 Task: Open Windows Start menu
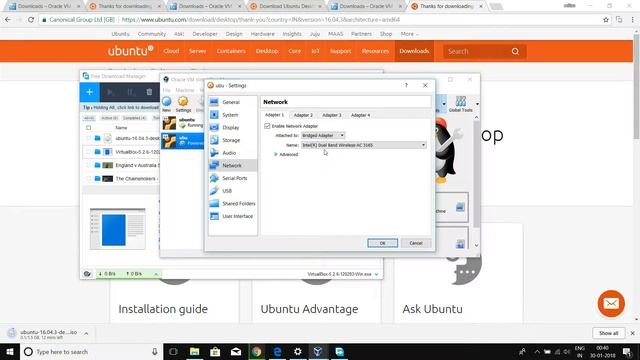pos(10,351)
